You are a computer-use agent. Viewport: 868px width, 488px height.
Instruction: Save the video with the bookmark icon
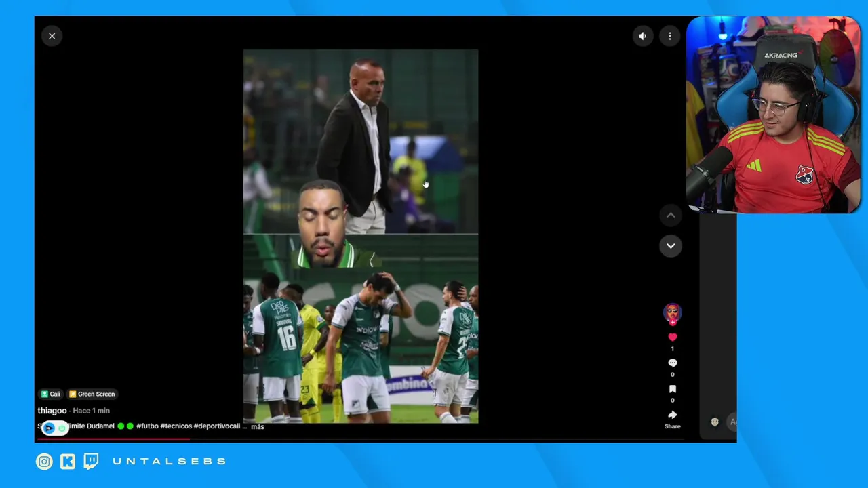pyautogui.click(x=673, y=389)
